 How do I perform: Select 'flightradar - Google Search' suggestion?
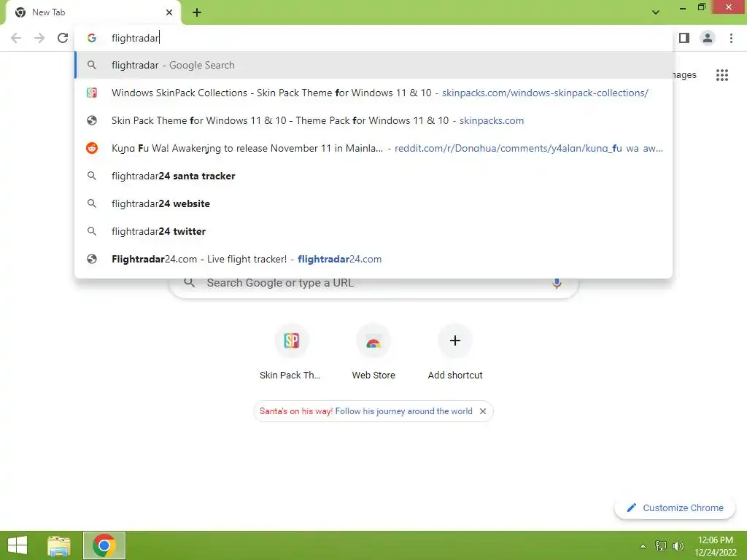373,65
